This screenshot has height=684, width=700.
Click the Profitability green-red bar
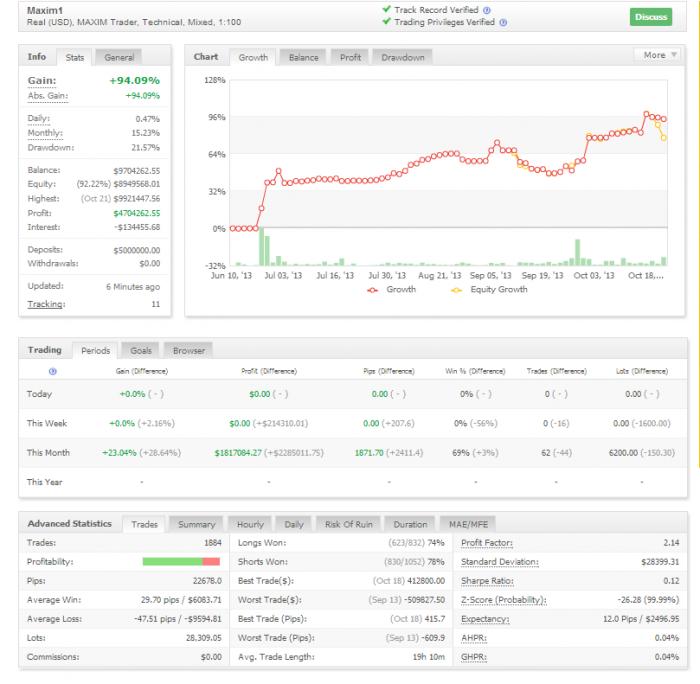(x=181, y=562)
